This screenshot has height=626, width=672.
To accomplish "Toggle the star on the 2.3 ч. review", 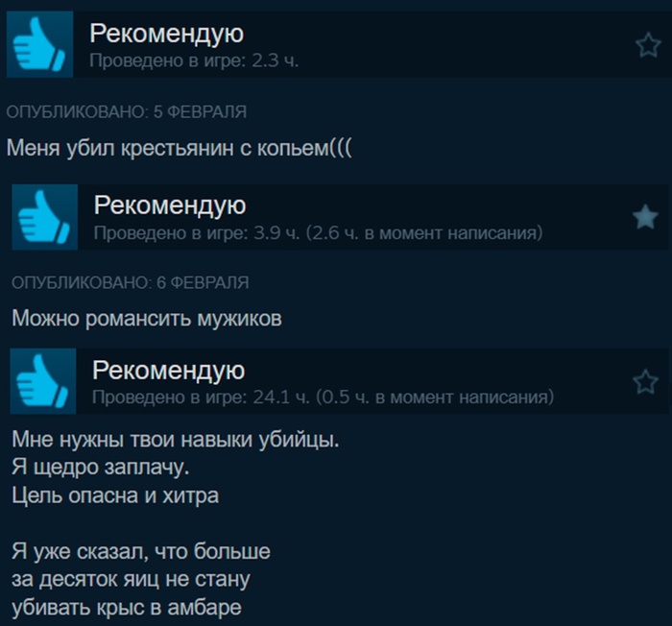I will pos(648,44).
